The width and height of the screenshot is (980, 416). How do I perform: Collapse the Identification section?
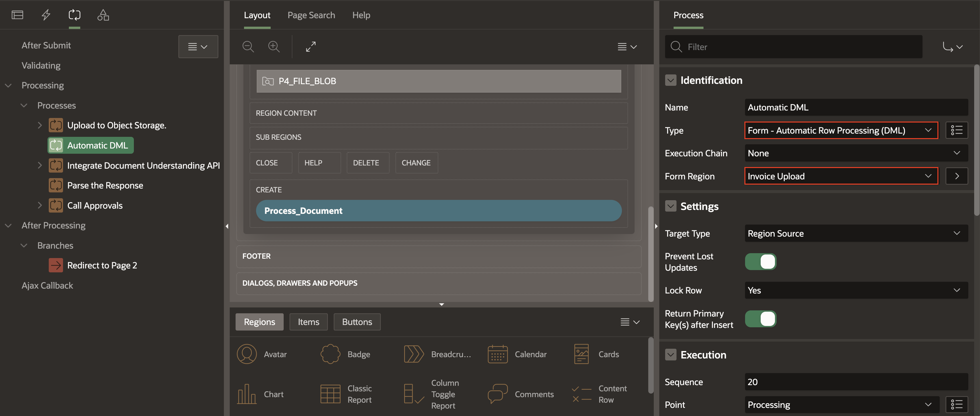pos(671,80)
